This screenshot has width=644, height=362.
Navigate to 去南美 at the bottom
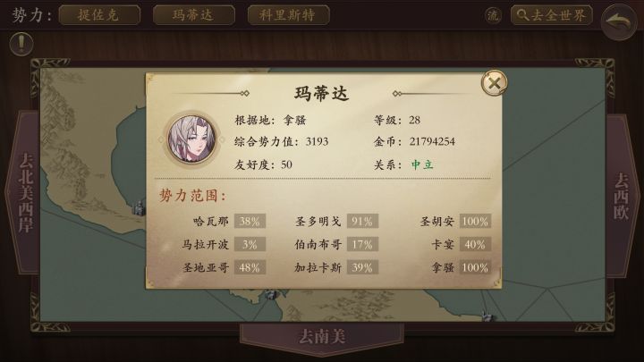coord(322,337)
